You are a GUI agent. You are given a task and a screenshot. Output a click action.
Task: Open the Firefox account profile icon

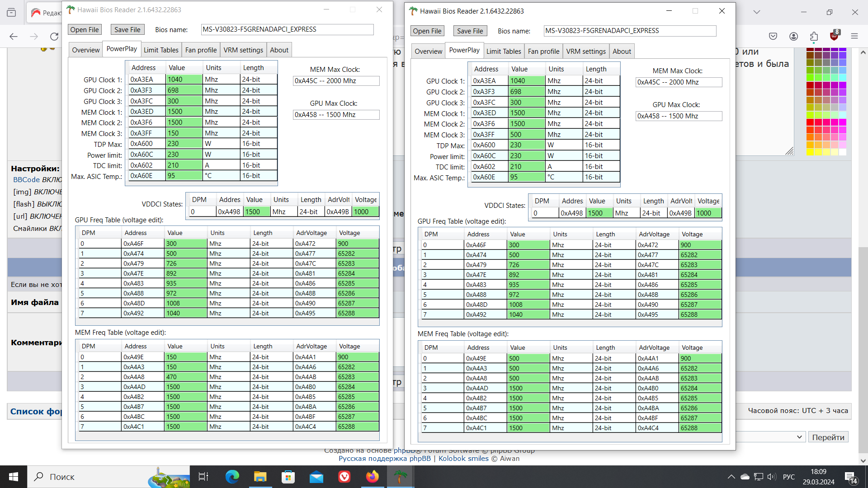click(x=793, y=36)
